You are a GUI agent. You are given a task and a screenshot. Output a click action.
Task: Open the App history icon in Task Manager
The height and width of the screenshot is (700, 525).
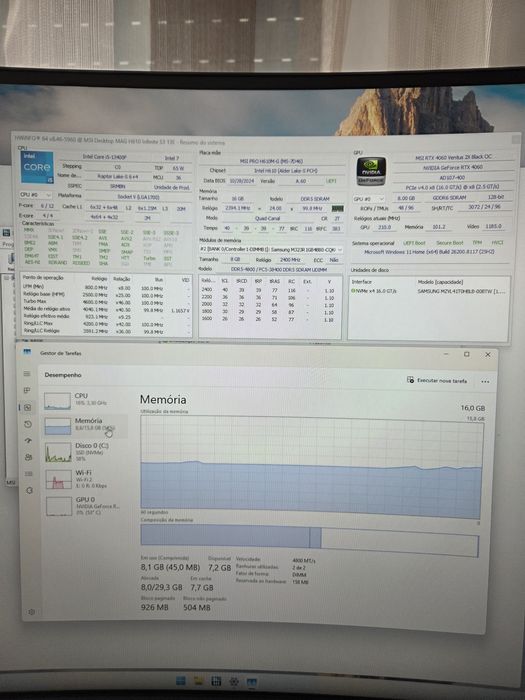coord(28,424)
